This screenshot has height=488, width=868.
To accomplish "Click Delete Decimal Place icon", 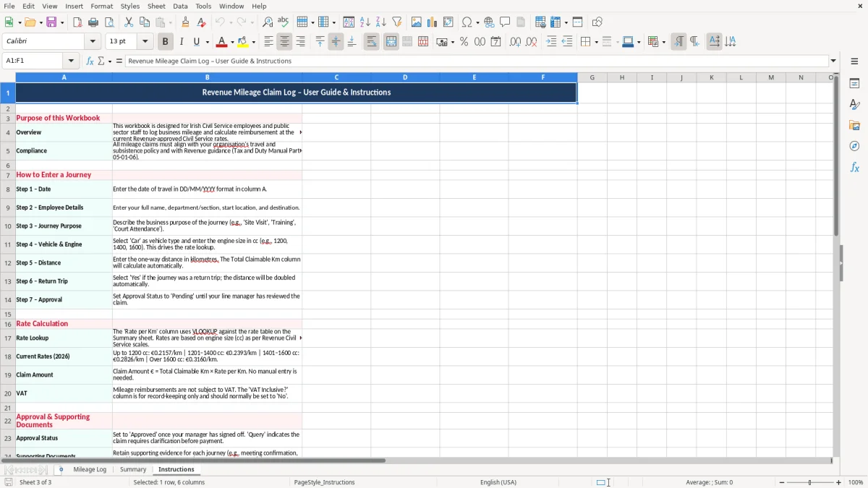I will pos(531,42).
